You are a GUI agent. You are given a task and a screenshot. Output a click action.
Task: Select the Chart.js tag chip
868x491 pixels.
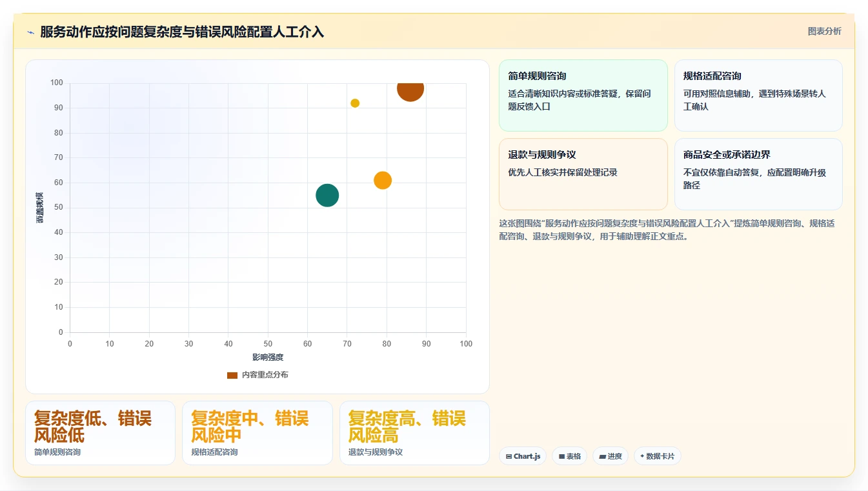pos(523,456)
